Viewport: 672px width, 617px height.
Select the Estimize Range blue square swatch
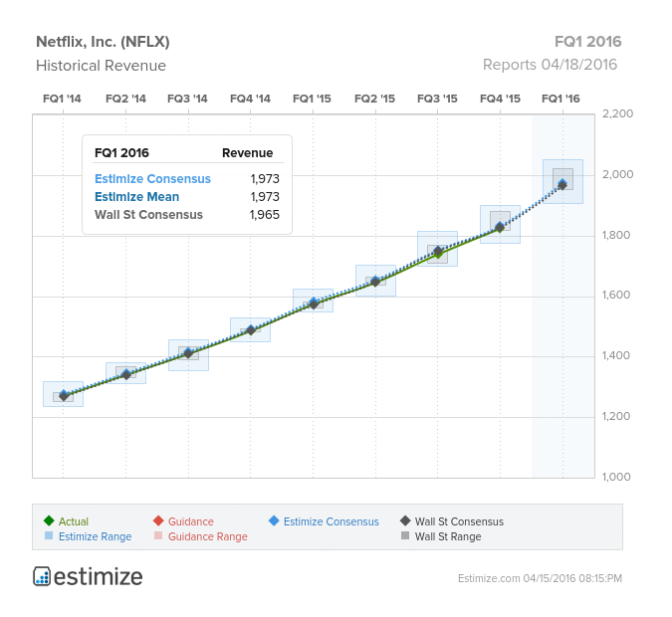[49, 535]
